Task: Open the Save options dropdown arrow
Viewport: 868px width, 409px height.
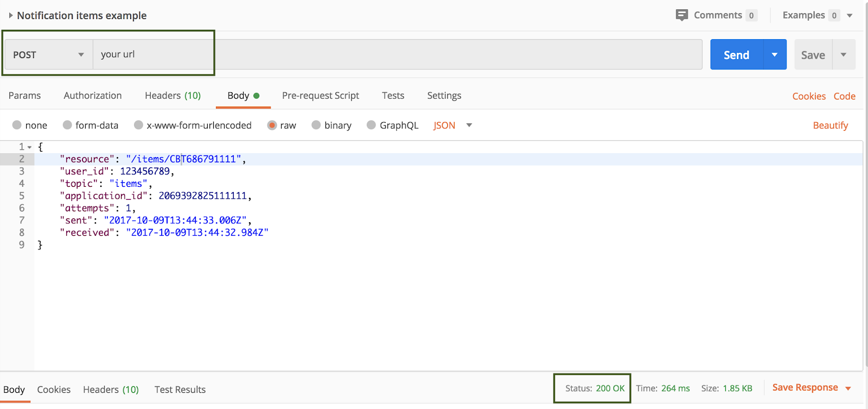Action: pyautogui.click(x=844, y=54)
